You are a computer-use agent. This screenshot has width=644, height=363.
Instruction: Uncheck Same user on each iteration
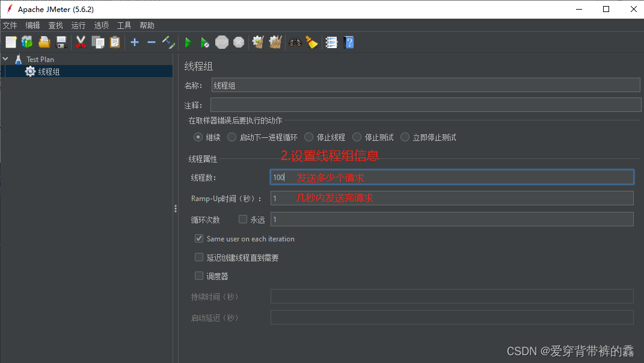(x=199, y=238)
